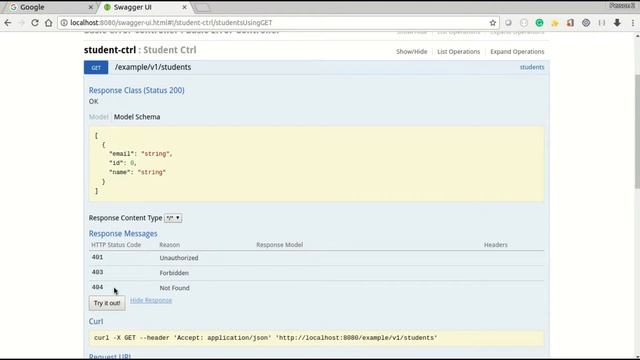Image resolution: width=640 pixels, height=360 pixels.
Task: Close the Swagger UI tab
Action: (184, 7)
